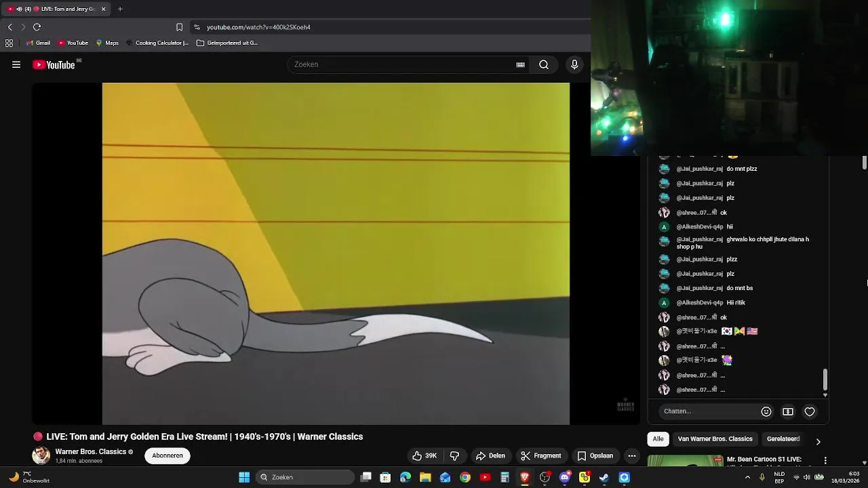Open Warner Bros. Classics channel avatar
Viewport: 868px width, 488px height.
(x=41, y=455)
